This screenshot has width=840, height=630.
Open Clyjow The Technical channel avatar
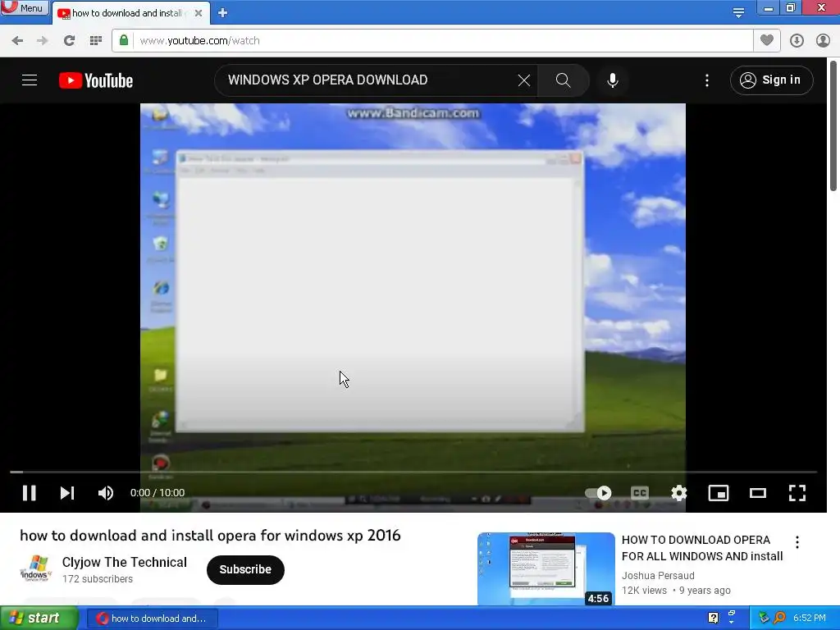tap(36, 569)
